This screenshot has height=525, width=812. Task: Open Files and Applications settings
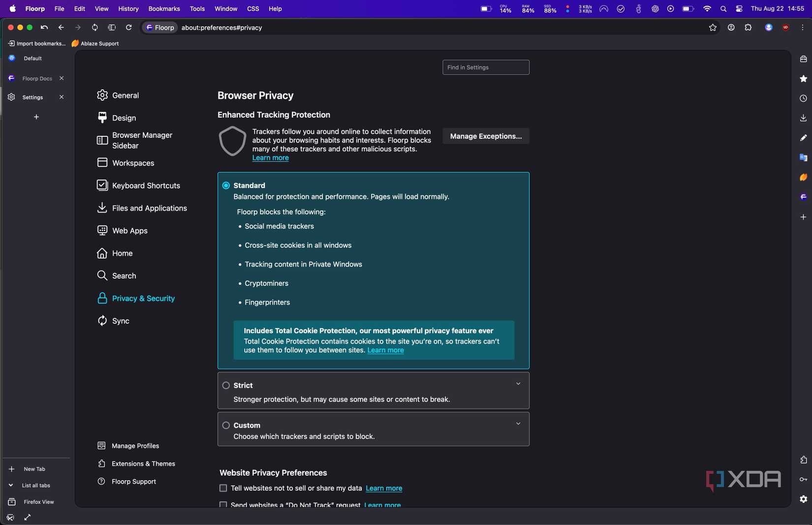(x=142, y=208)
